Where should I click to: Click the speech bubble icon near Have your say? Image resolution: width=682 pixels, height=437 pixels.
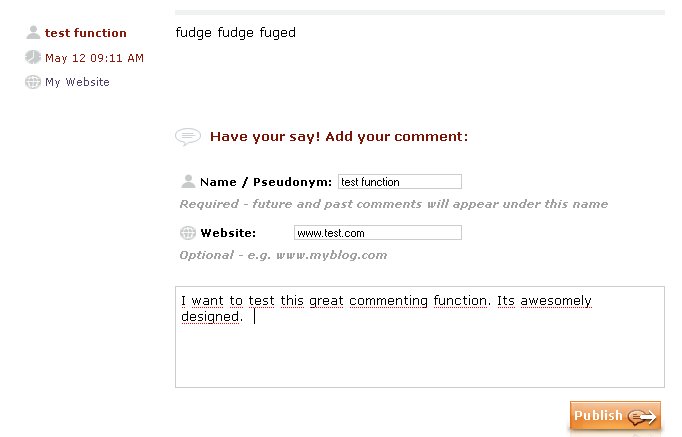click(187, 137)
